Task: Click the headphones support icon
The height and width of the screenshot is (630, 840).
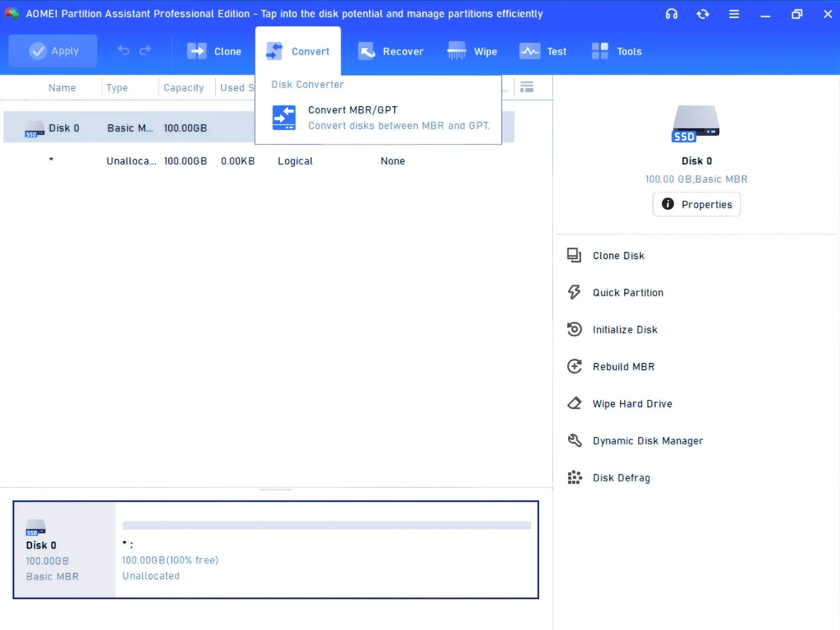Action: [x=671, y=14]
